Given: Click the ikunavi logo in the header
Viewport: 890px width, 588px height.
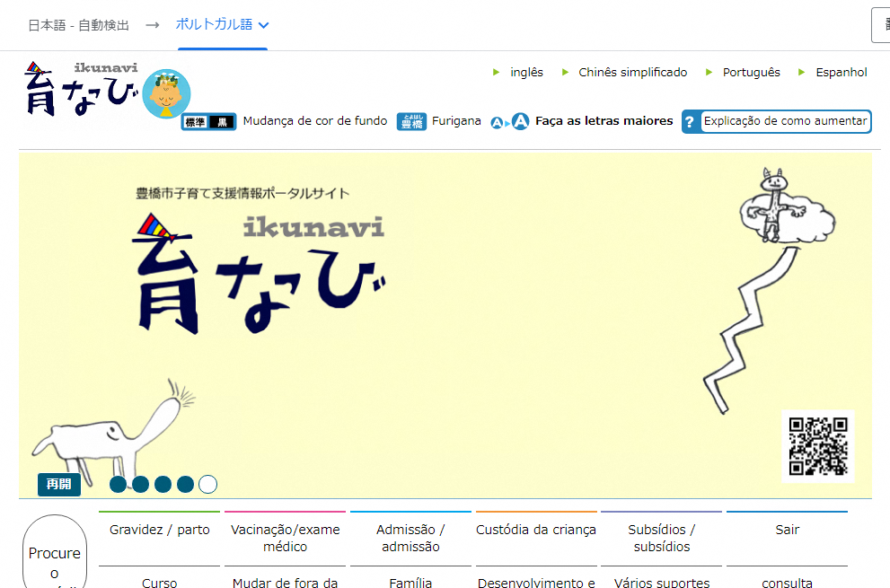Looking at the screenshot, I should [81, 90].
